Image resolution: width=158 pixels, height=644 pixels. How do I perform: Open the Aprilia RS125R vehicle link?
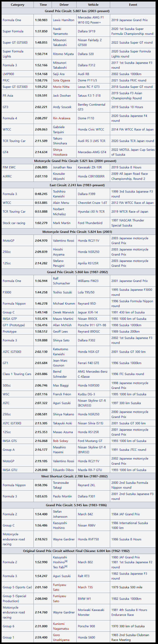point(88,263)
